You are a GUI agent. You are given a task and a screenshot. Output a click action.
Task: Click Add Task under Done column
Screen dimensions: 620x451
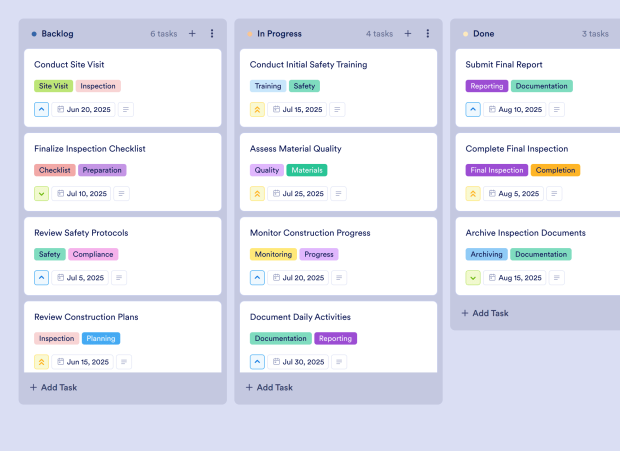point(485,313)
